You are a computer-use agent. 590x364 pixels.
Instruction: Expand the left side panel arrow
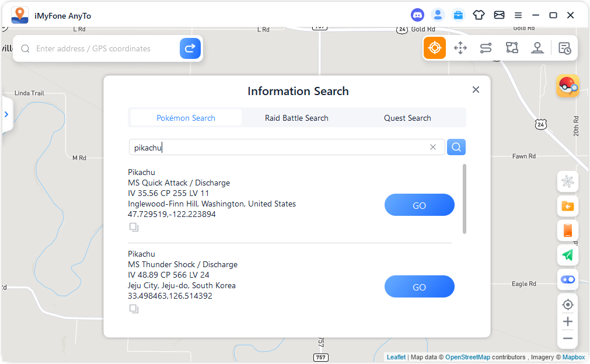point(6,114)
